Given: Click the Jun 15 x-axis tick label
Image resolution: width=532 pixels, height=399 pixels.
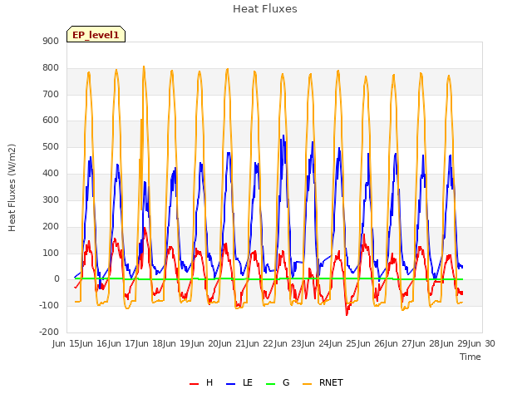Looking at the screenshot, I should coord(64,343).
